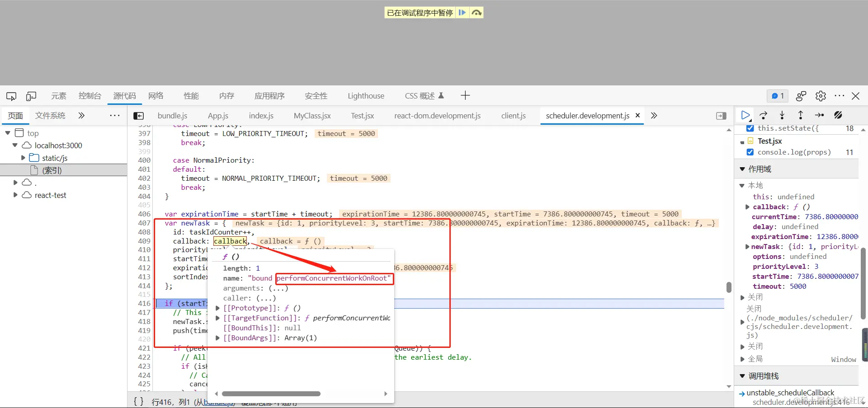Toggle the file navigator sidebar
This screenshot has width=868, height=408.
click(139, 116)
